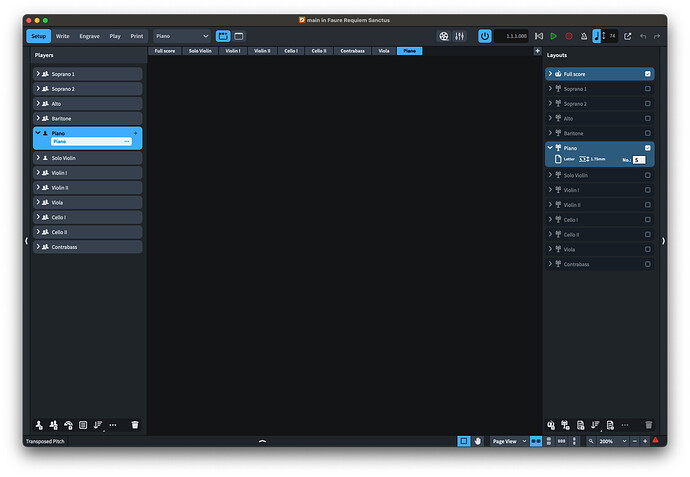Screen dimensions: 690x477
Task: Zoom out with the minus button
Action: pos(635,441)
